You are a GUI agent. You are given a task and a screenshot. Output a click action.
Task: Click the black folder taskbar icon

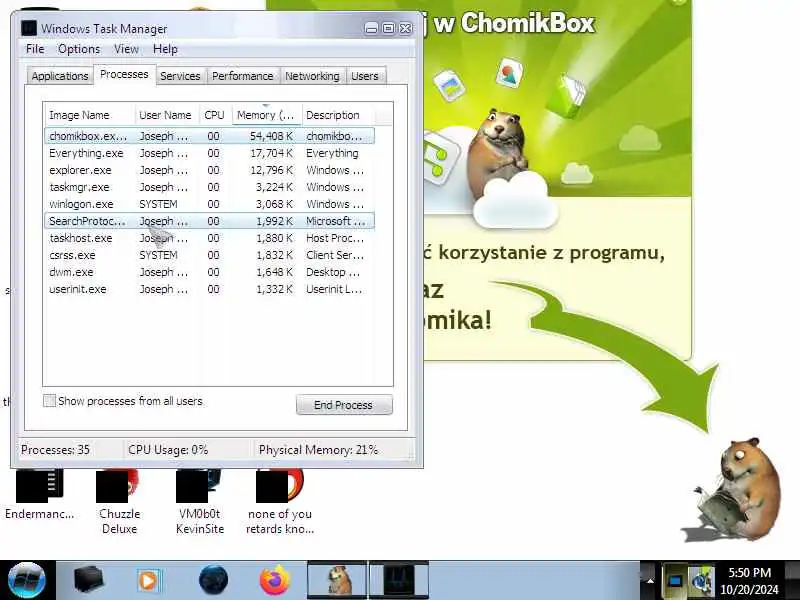coord(88,580)
